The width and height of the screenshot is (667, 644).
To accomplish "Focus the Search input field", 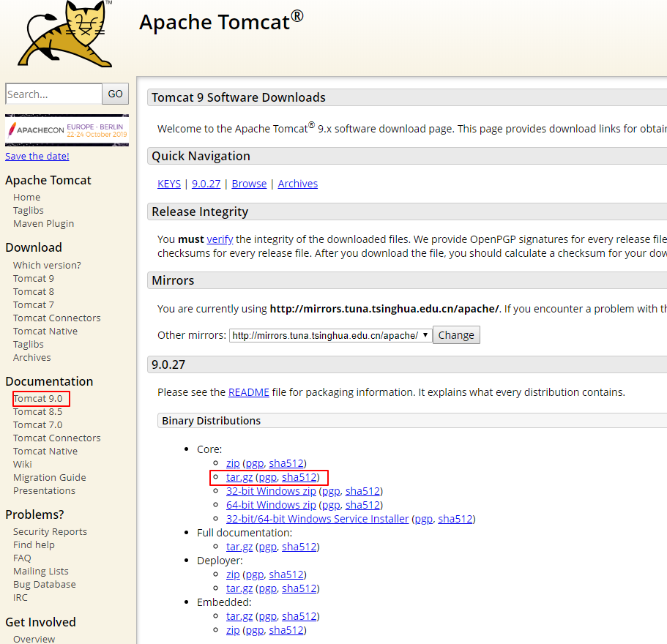I will (53, 94).
